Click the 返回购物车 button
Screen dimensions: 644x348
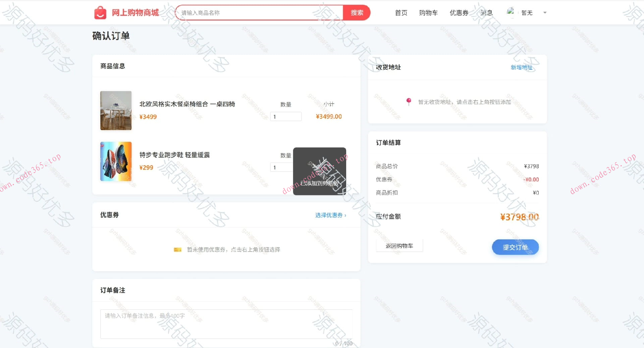coord(399,245)
